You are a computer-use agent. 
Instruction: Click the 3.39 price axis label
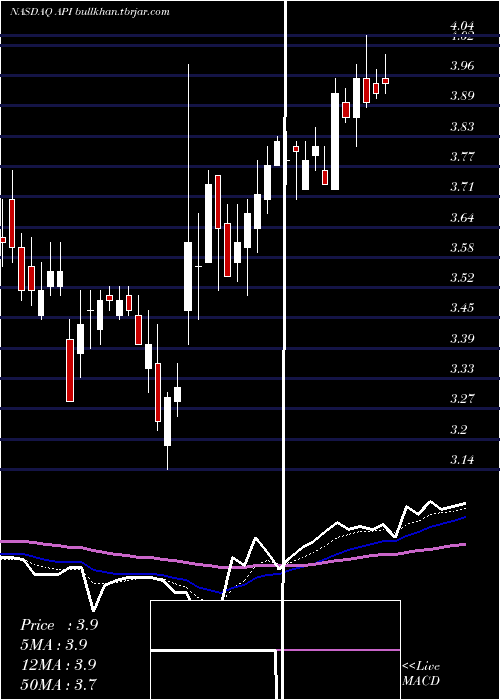coord(462,338)
